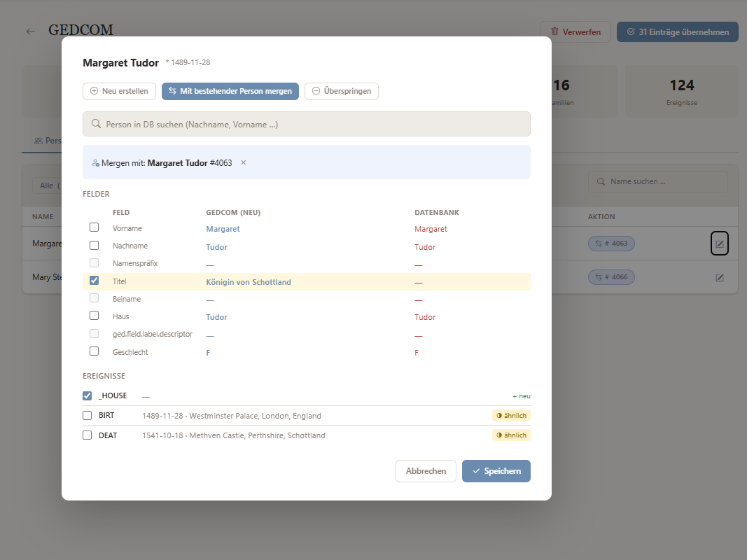Tick the Nachname checkbox
The height and width of the screenshot is (560, 747).
coord(95,245)
